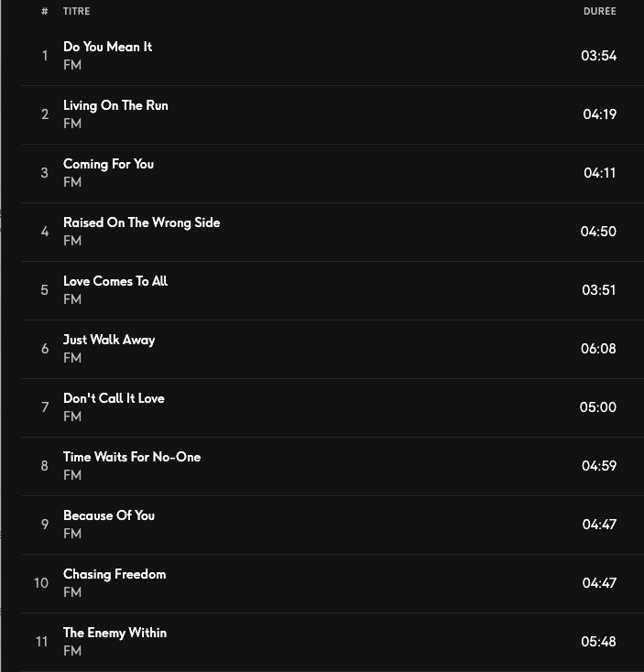Click track number 7 in the list
Viewport: 644px width, 672px height.
[44, 407]
